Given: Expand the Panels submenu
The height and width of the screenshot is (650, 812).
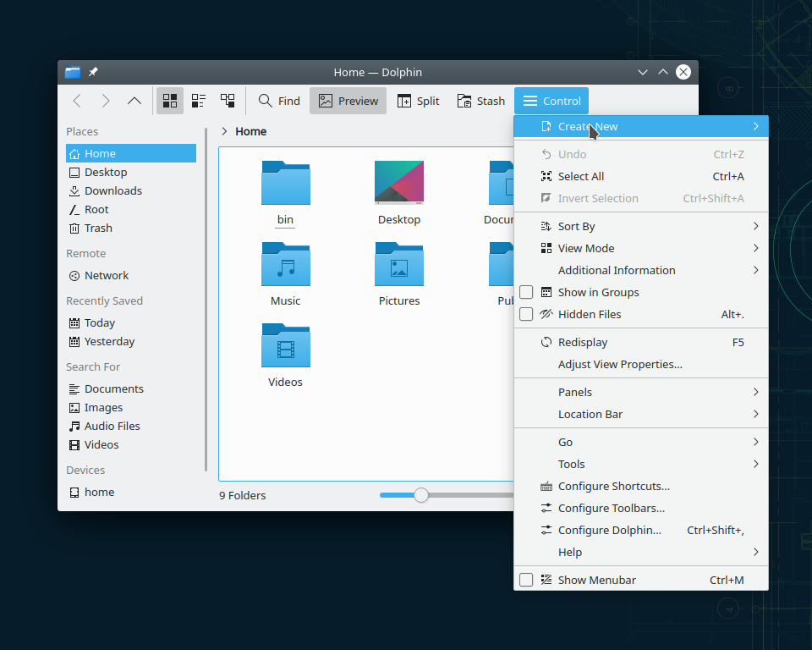Looking at the screenshot, I should 640,392.
